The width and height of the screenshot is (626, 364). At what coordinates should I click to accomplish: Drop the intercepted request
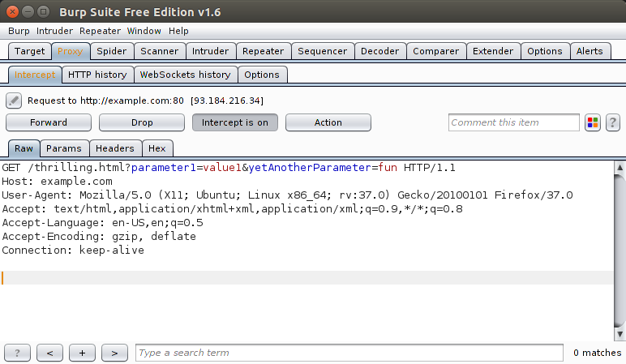[x=142, y=122]
